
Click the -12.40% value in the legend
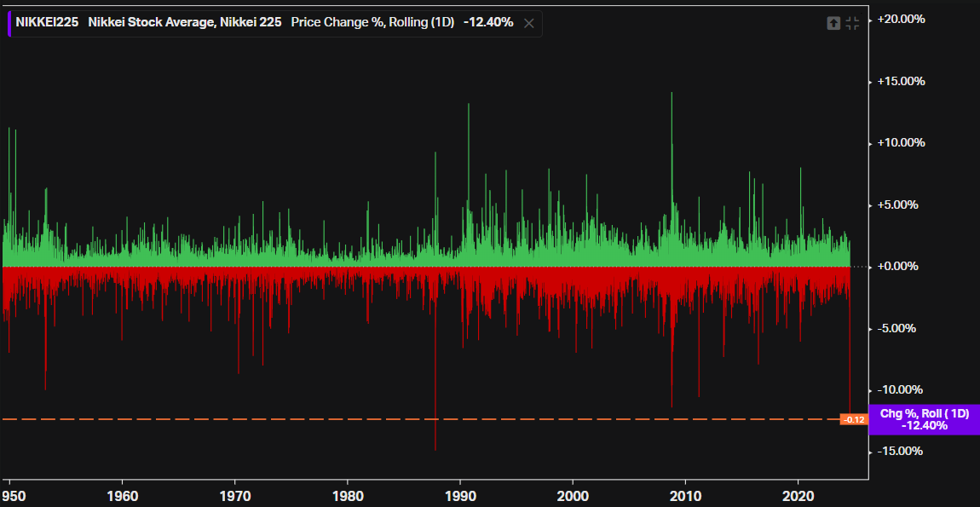click(488, 22)
